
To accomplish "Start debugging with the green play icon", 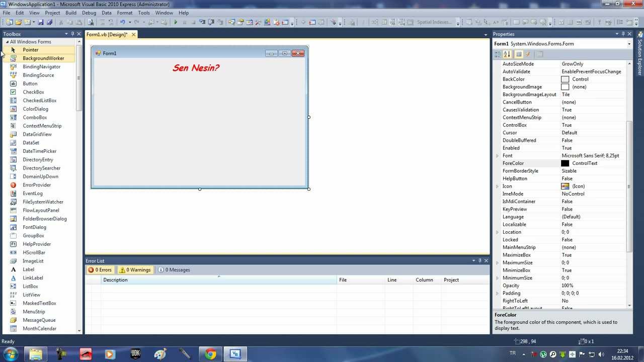I will (x=176, y=22).
